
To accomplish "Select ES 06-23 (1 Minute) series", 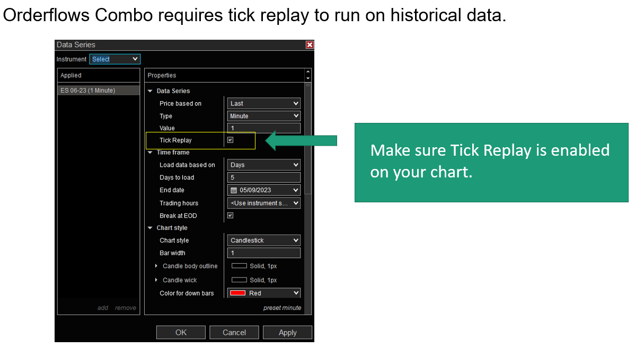I will 88,91.
